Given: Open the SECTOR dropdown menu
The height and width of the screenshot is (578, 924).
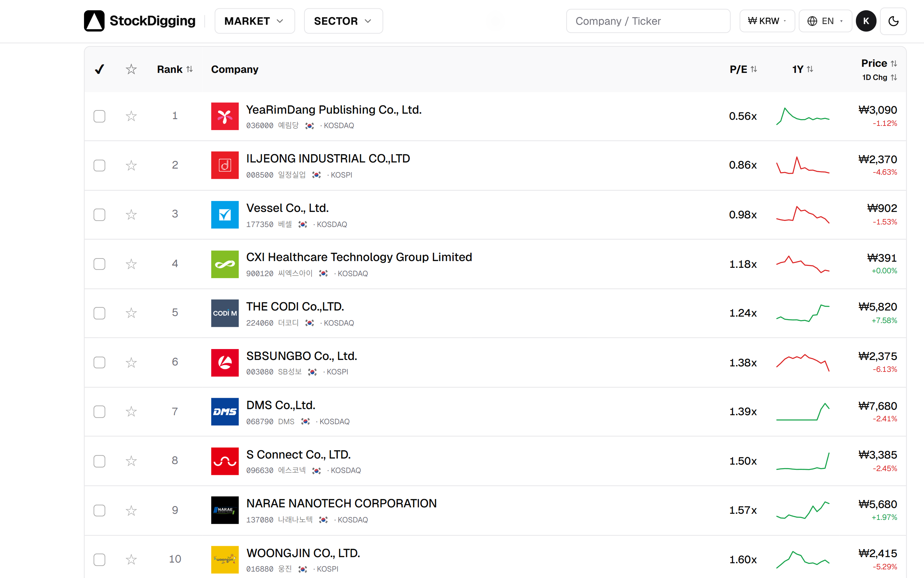Looking at the screenshot, I should pyautogui.click(x=343, y=21).
